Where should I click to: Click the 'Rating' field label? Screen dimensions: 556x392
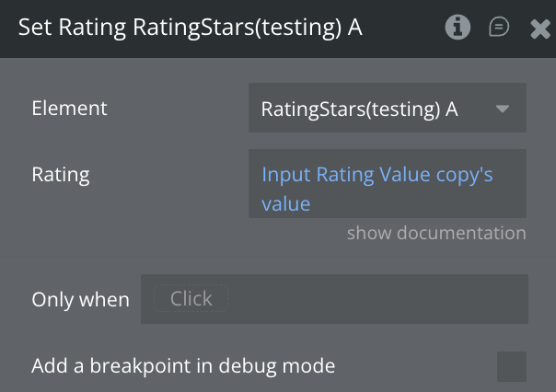tap(60, 174)
